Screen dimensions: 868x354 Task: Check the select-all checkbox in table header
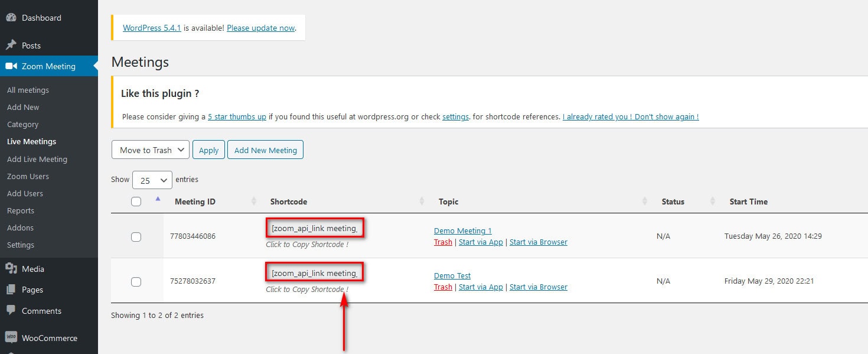[x=136, y=201]
